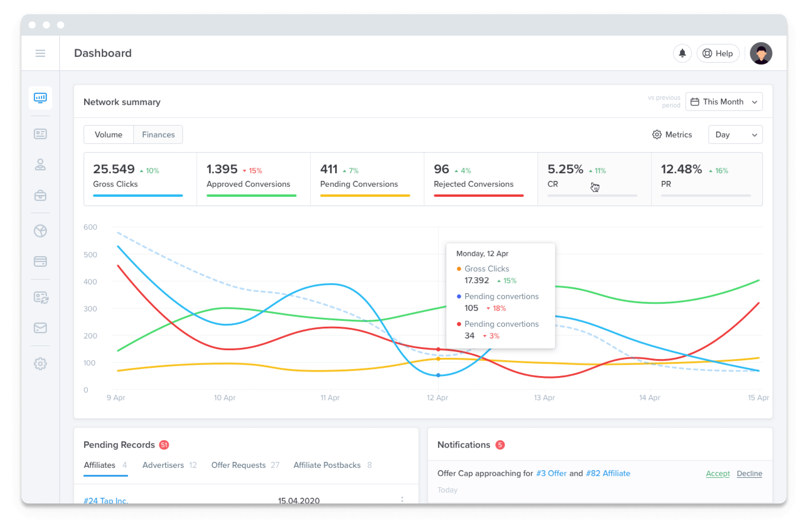Click the notifications bell icon
Screen dimensions: 808x532
point(682,53)
